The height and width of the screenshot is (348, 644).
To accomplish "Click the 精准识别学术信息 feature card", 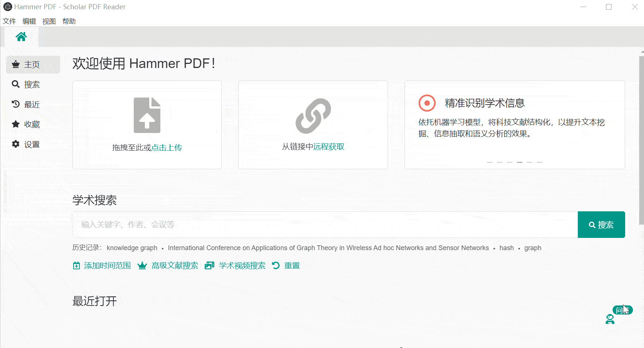I will (x=515, y=125).
